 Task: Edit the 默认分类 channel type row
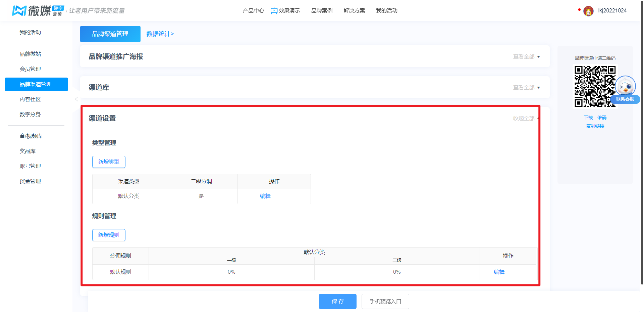point(265,196)
